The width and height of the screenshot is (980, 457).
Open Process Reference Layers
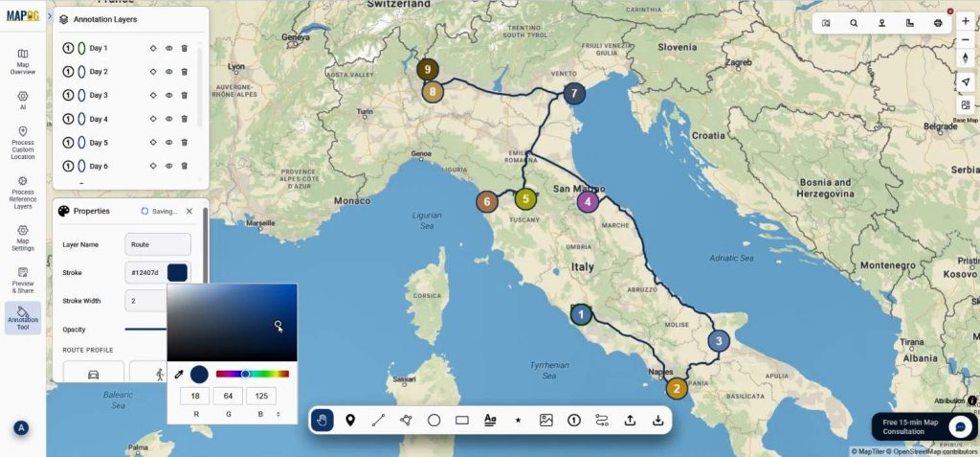click(23, 193)
